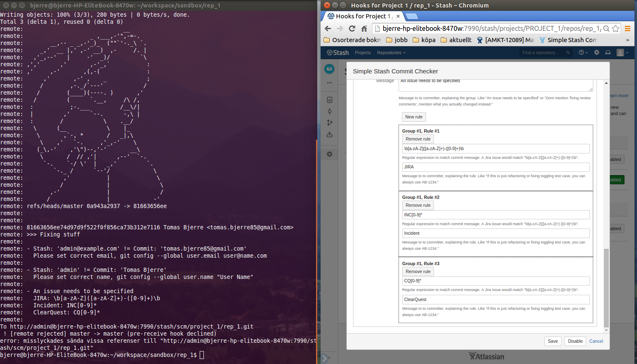
Task: Open the aktuellt bookmark folder
Action: tap(456, 40)
